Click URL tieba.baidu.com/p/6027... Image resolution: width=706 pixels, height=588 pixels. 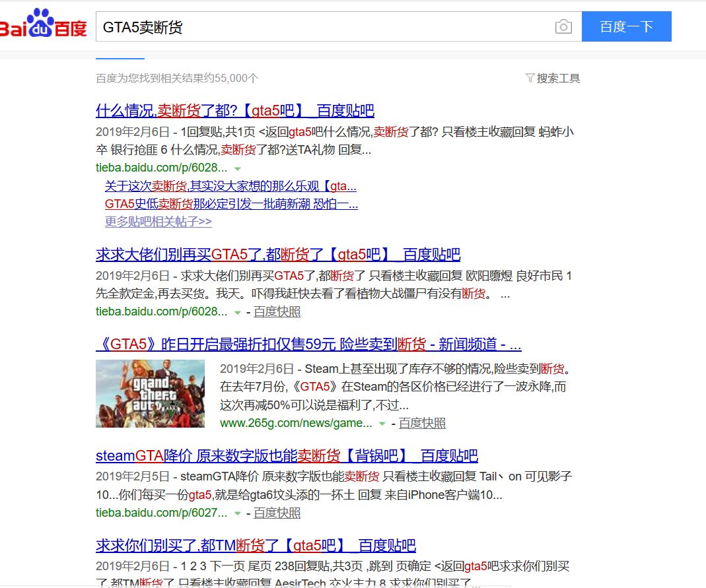point(161,513)
